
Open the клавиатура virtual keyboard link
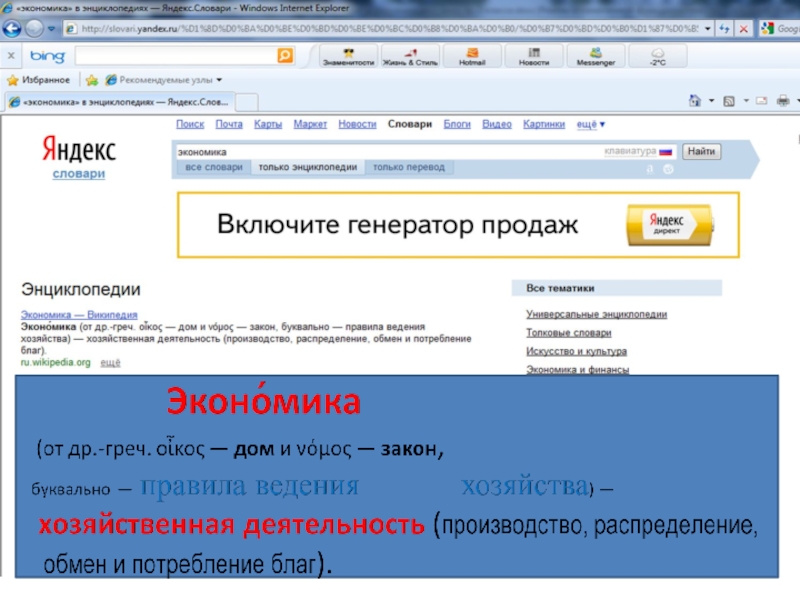(630, 152)
